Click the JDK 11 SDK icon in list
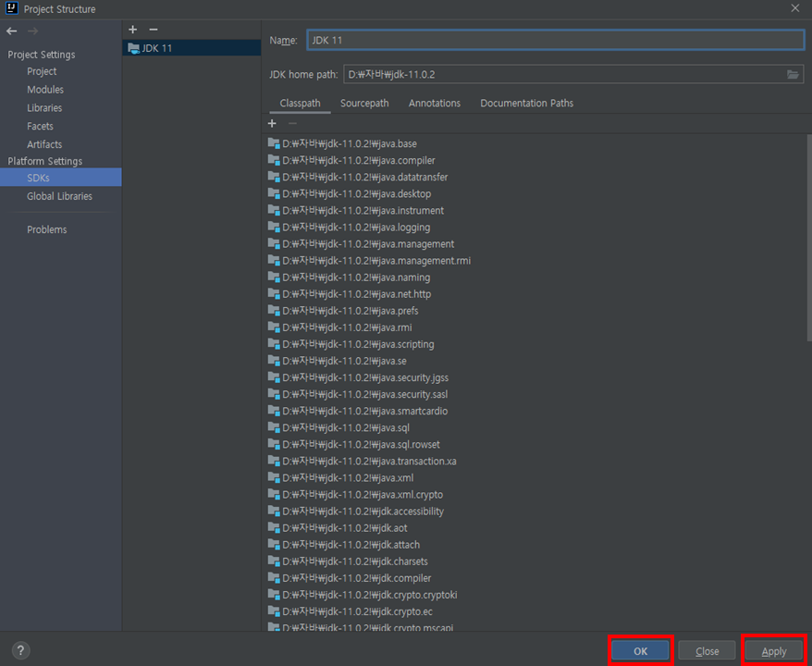The width and height of the screenshot is (812, 666). pyautogui.click(x=133, y=48)
